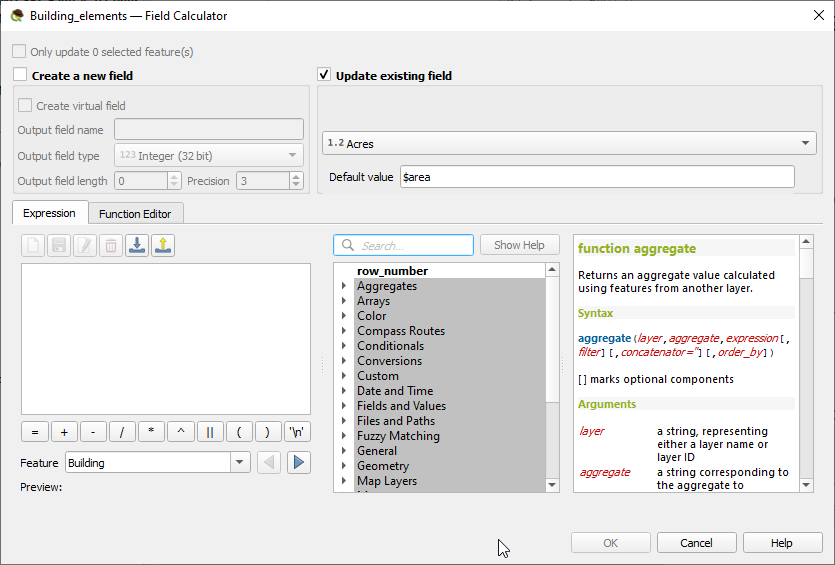Expand the Map Layers group
Viewport: 835px width, 565px height.
tap(344, 480)
